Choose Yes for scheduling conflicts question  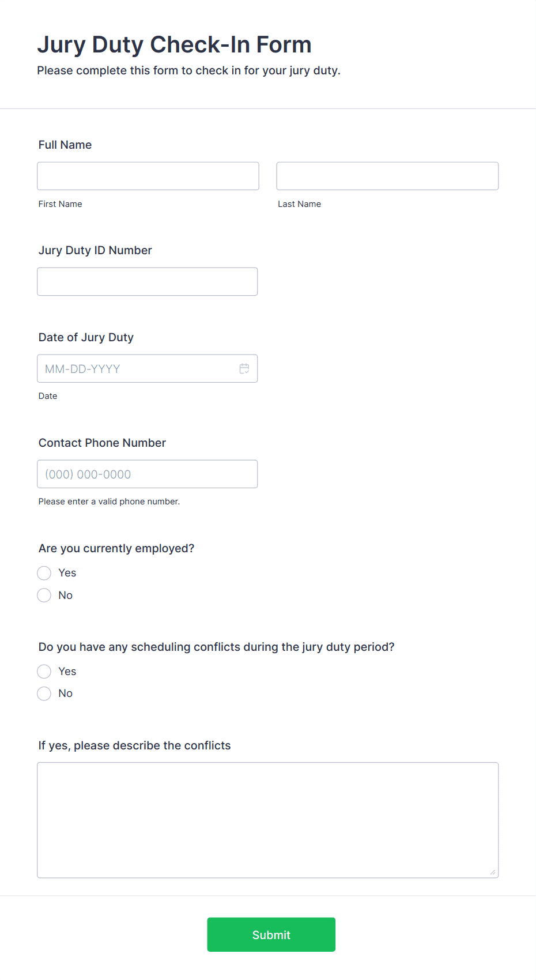pos(44,671)
